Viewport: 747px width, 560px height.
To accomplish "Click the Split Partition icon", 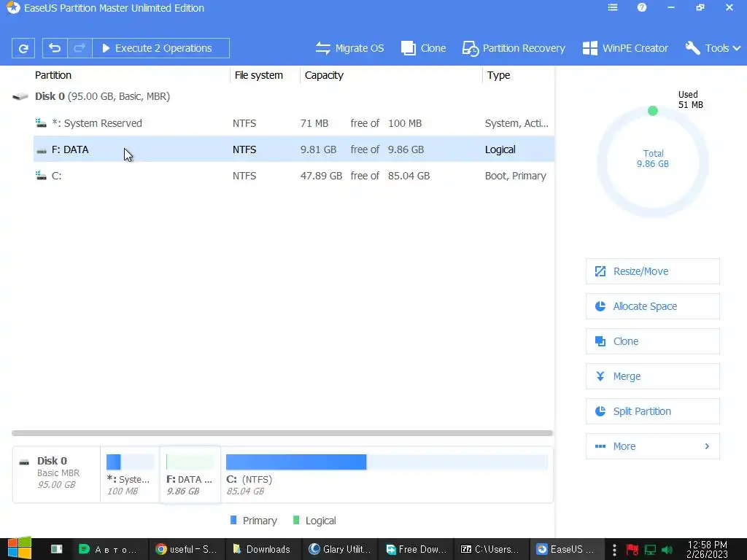I will point(600,411).
